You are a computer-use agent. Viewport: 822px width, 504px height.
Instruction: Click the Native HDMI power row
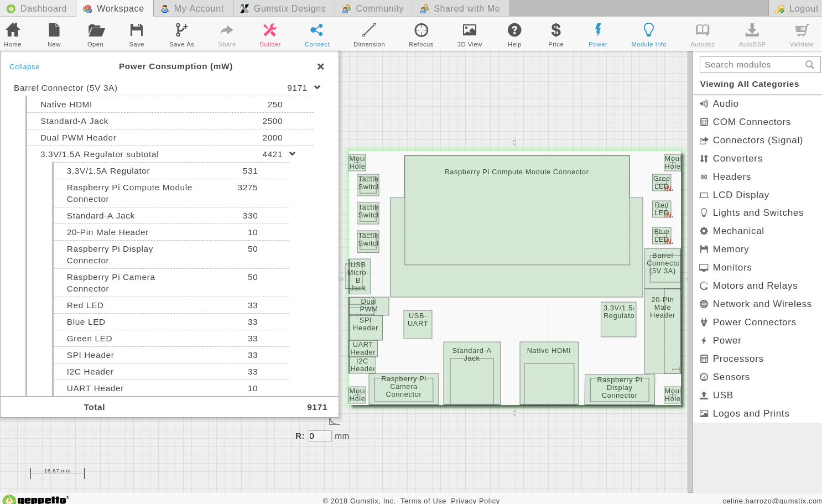click(x=170, y=105)
